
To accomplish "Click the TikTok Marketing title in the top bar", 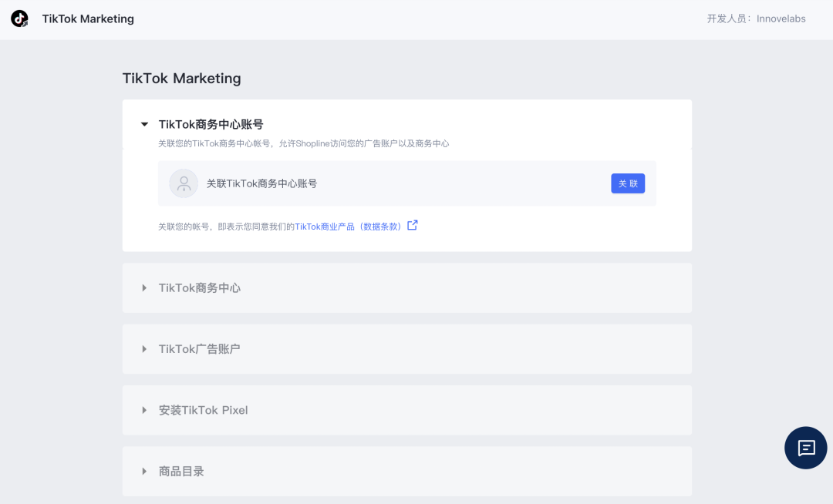I will (88, 18).
